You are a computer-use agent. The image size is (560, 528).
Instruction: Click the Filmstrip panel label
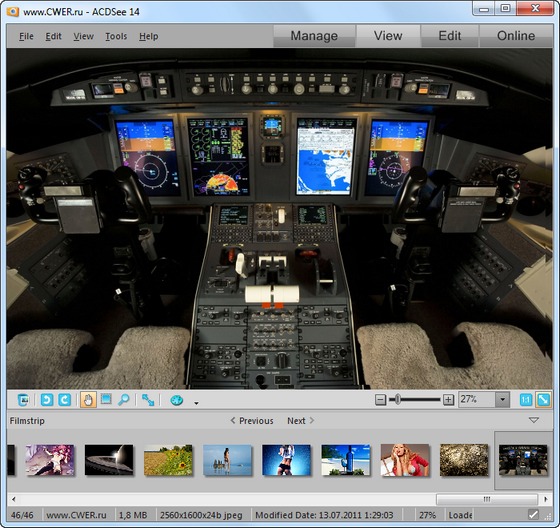(x=27, y=421)
